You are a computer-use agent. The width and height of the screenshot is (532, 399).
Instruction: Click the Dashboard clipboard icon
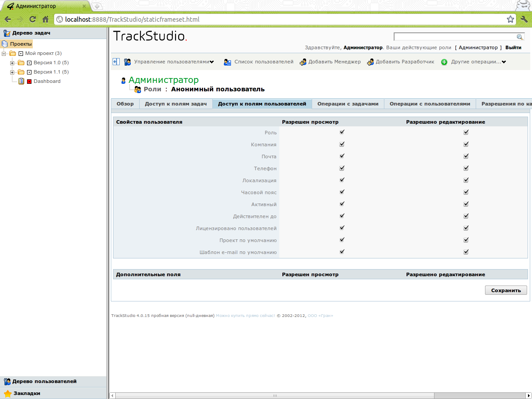tap(21, 81)
